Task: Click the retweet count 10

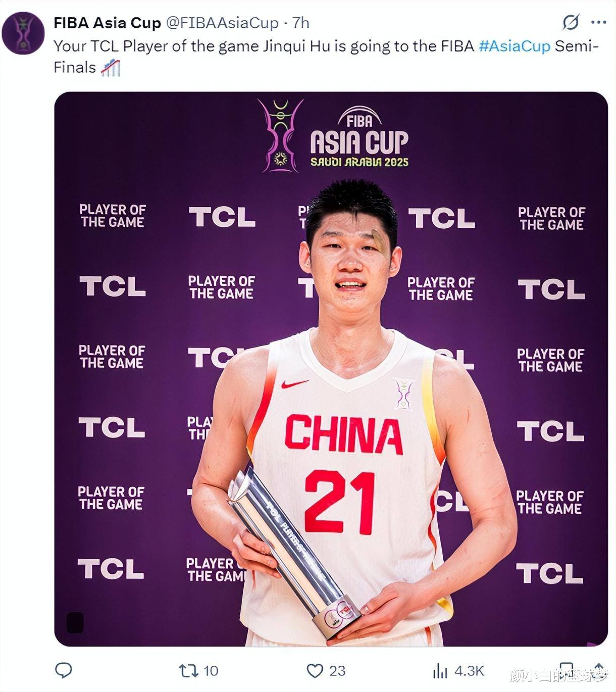Action: tap(211, 671)
